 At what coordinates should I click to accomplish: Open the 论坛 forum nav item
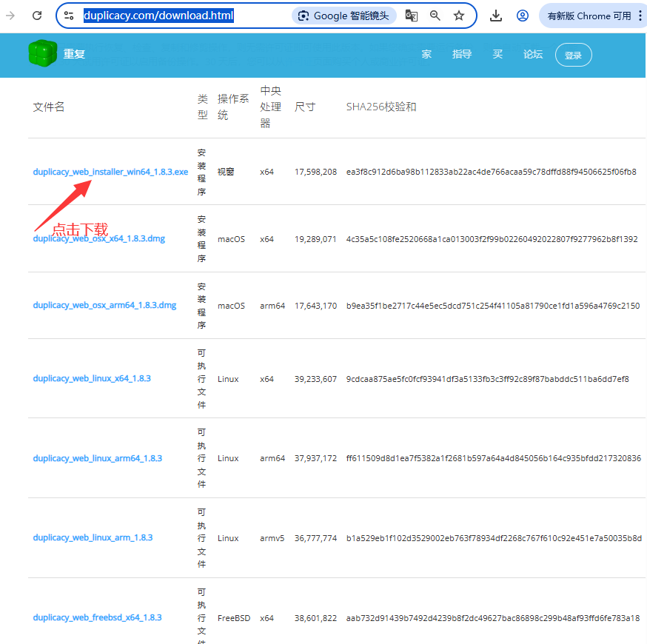click(x=533, y=54)
